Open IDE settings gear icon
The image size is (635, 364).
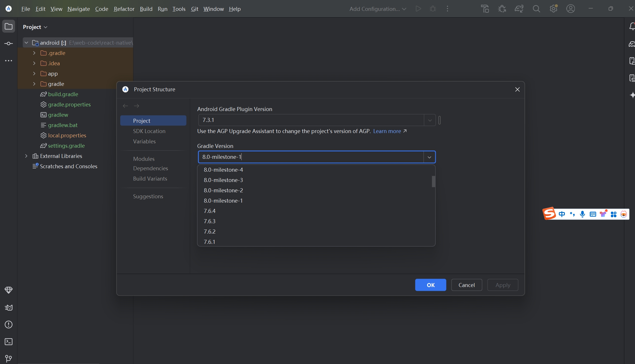[x=553, y=9]
